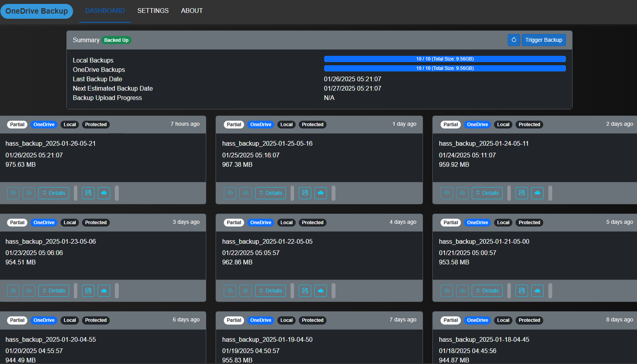Click the file name hass_backup_2025-01-19-04-50
637x364 pixels.
[x=268, y=340]
